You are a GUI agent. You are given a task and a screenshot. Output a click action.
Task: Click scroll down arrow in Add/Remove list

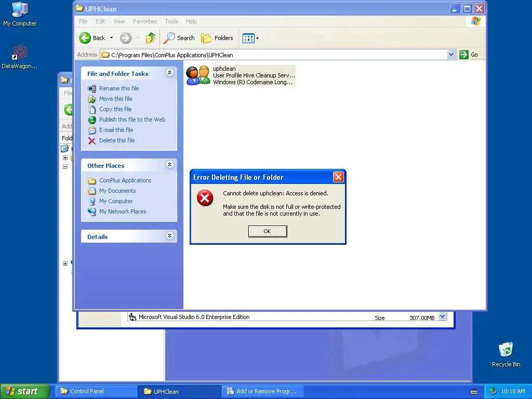click(x=442, y=316)
